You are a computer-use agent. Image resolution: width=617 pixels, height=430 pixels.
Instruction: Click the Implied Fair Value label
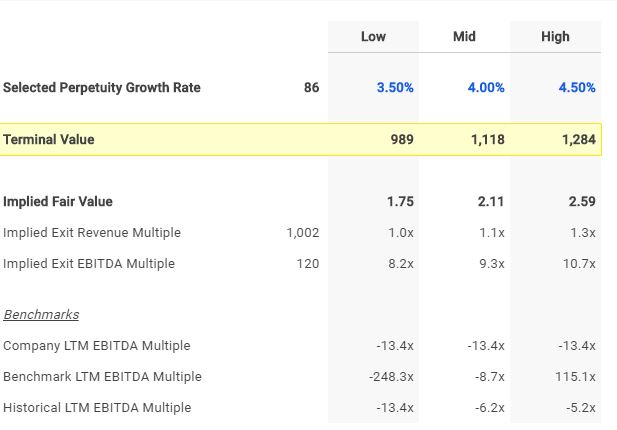58,202
